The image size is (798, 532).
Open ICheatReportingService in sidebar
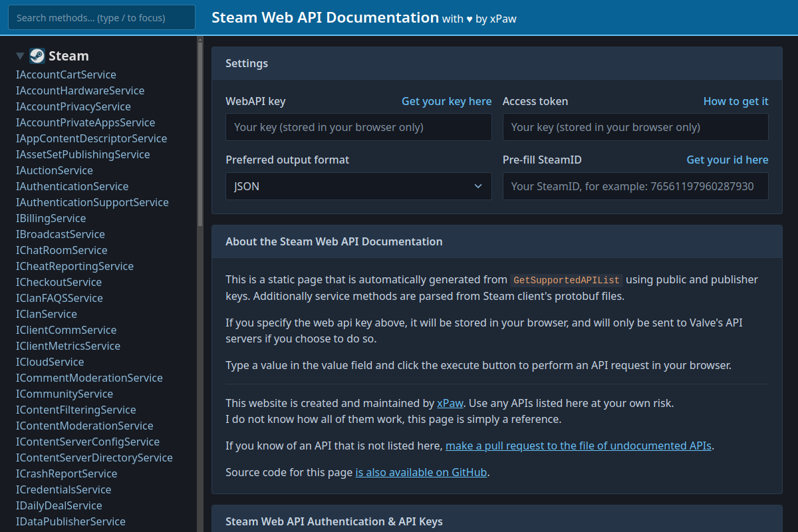[74, 266]
